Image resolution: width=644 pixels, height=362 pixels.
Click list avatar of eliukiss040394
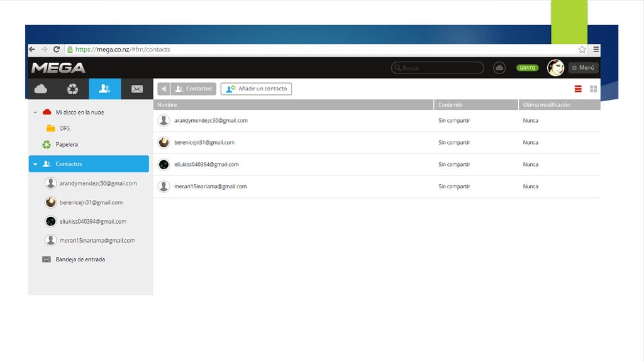pos(164,165)
